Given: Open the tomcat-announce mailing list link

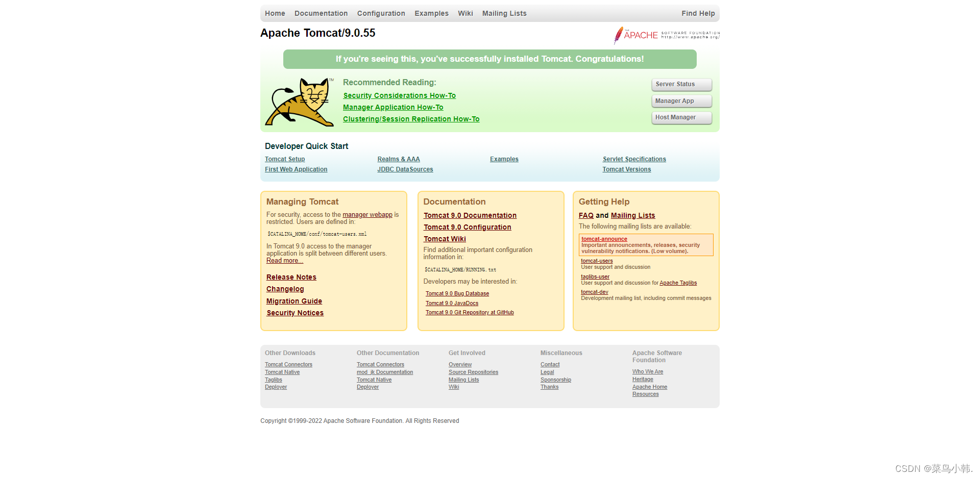Looking at the screenshot, I should point(604,239).
